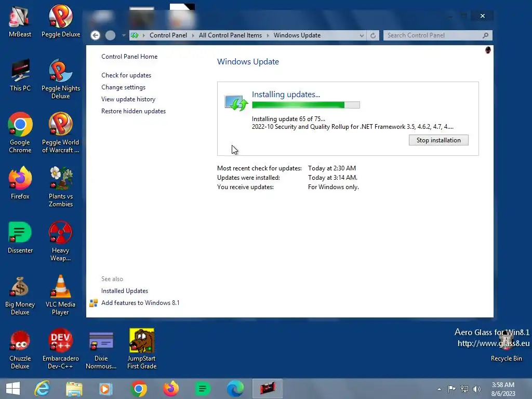Click the "For Windows only." value
532x399 pixels.
point(333,187)
